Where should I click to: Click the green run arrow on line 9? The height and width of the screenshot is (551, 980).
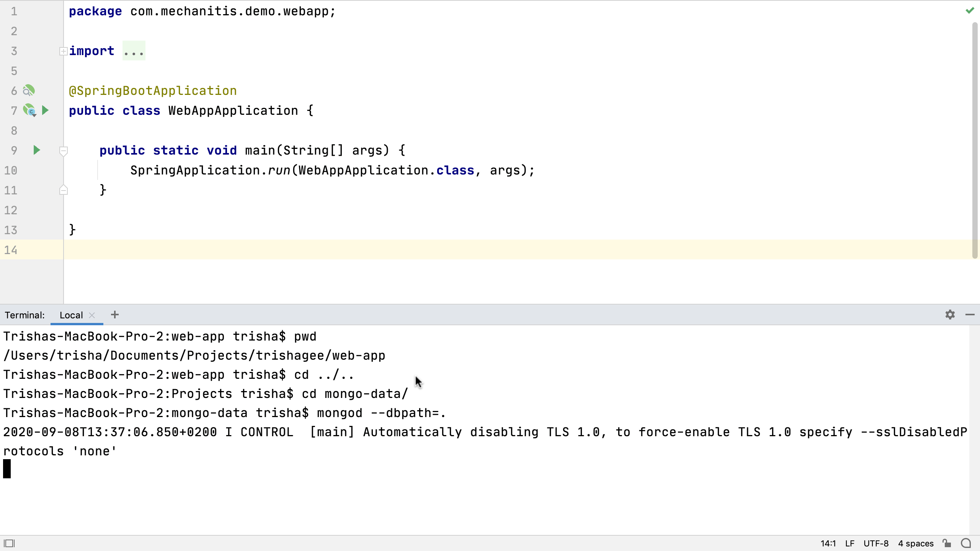(36, 150)
